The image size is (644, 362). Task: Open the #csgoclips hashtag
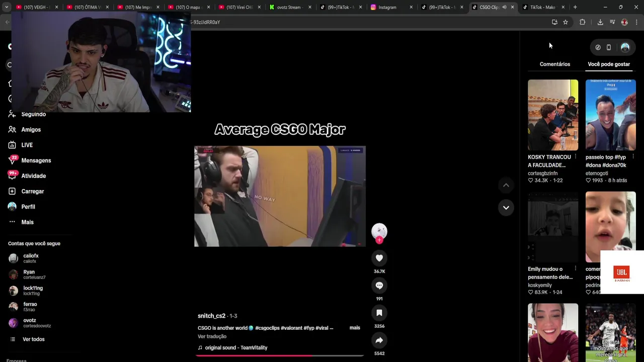(x=267, y=328)
